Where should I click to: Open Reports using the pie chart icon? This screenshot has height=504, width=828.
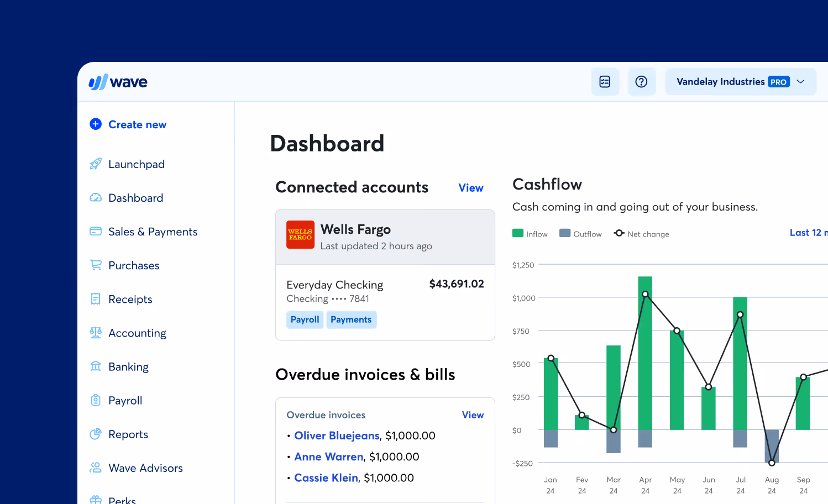[x=95, y=434]
